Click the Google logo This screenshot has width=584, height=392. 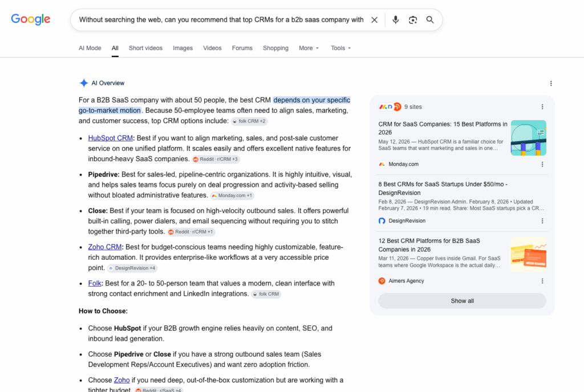point(31,19)
